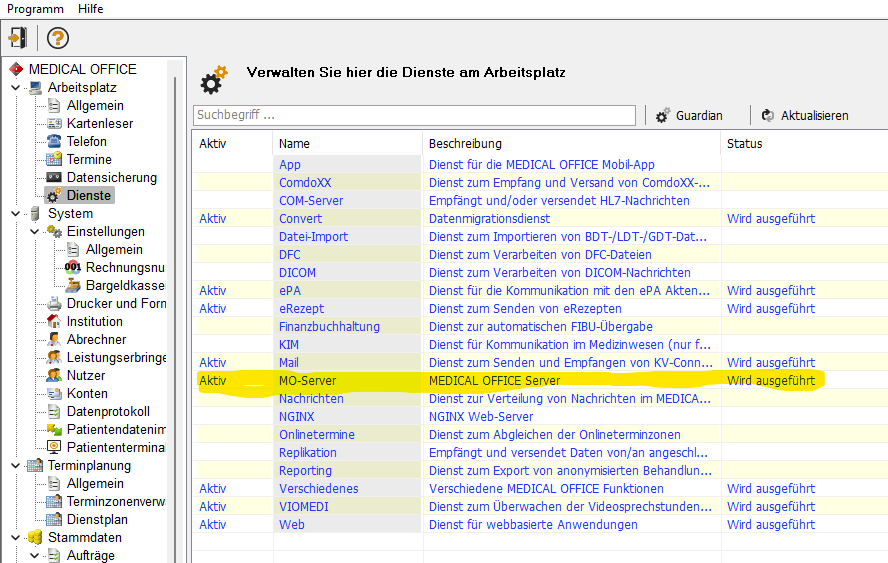The width and height of the screenshot is (888, 563).
Task: Click the Institution house icon
Action: 54,321
